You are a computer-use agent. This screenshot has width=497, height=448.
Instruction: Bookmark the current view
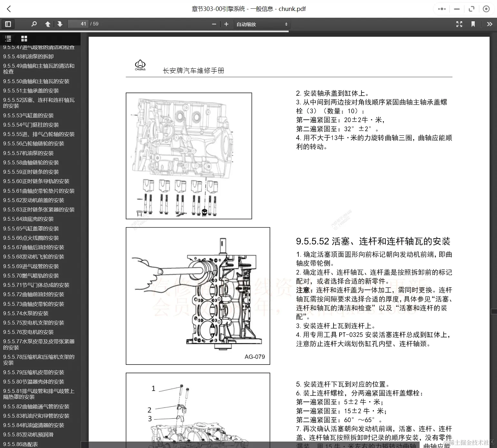pyautogui.click(x=473, y=24)
